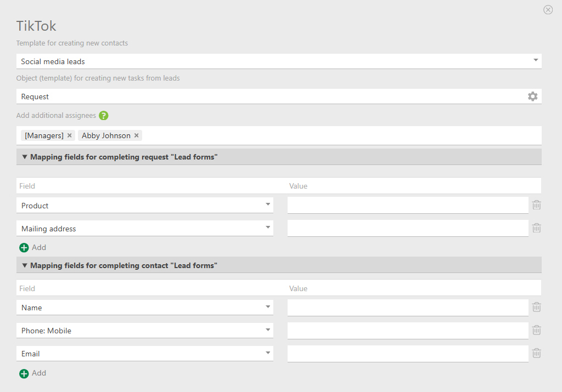Image resolution: width=562 pixels, height=392 pixels.
Task: Click the value input for the Name field
Action: [407, 308]
